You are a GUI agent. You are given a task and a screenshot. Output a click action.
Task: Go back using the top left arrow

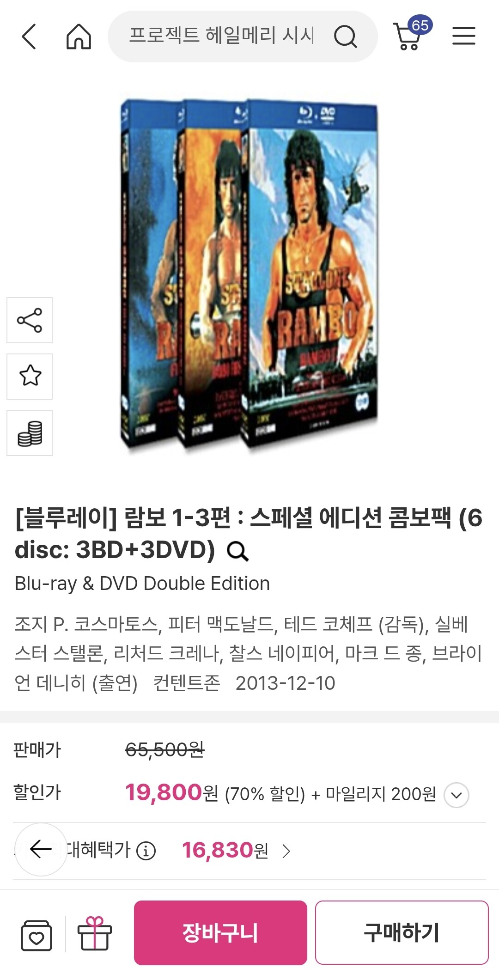[x=29, y=37]
